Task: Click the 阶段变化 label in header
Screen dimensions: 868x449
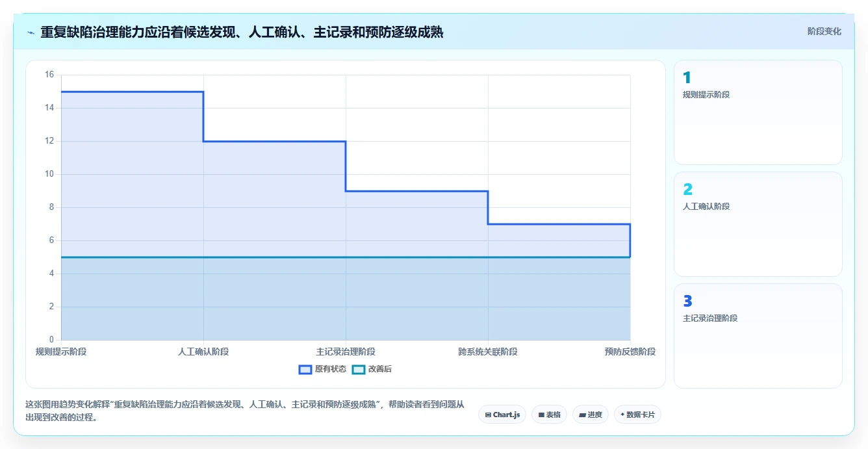Action: tap(824, 31)
